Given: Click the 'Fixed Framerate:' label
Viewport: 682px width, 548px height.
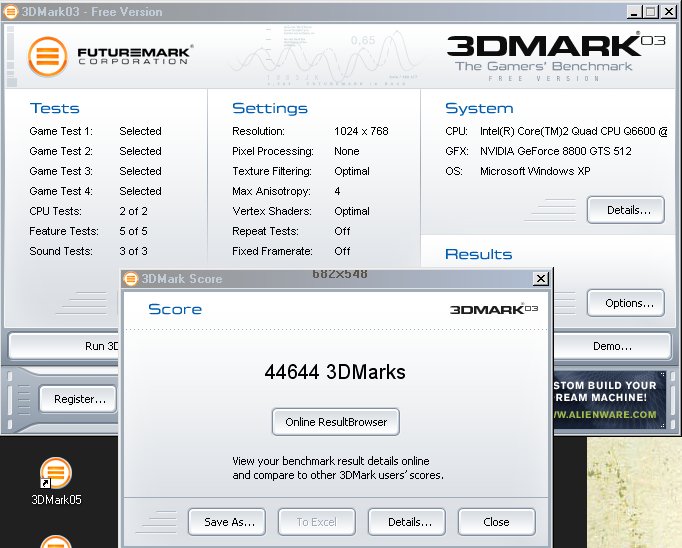Looking at the screenshot, I should [272, 251].
